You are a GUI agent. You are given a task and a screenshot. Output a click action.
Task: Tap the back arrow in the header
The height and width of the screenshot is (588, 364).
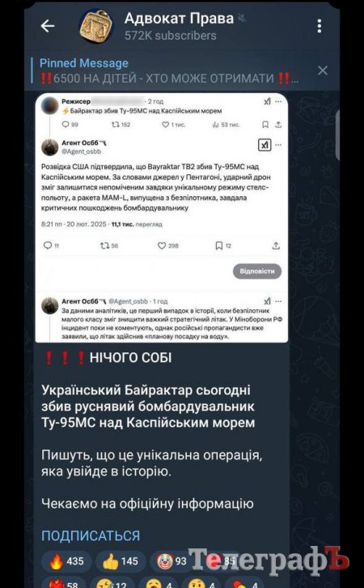(x=48, y=26)
